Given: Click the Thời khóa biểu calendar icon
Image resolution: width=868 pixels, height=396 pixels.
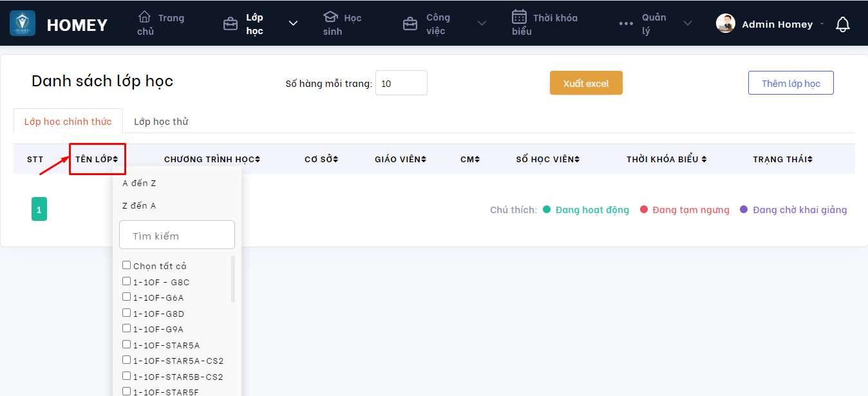Looking at the screenshot, I should point(519,17).
